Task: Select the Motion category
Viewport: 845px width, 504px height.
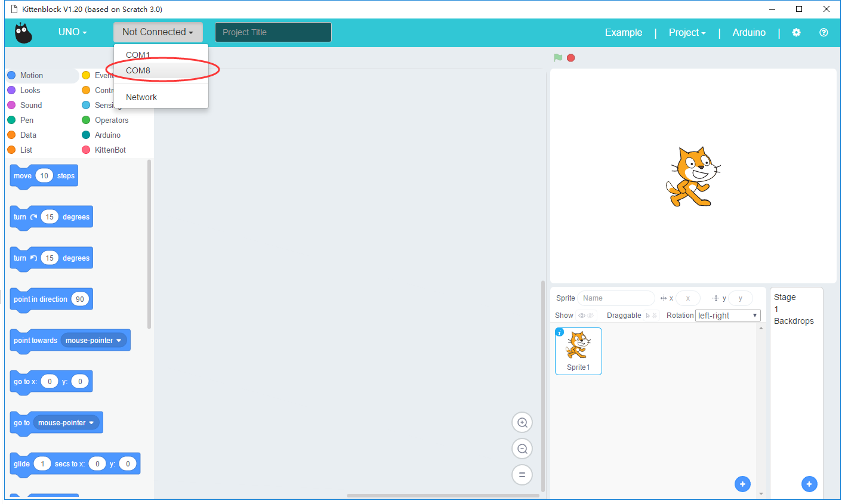Action: tap(42, 76)
